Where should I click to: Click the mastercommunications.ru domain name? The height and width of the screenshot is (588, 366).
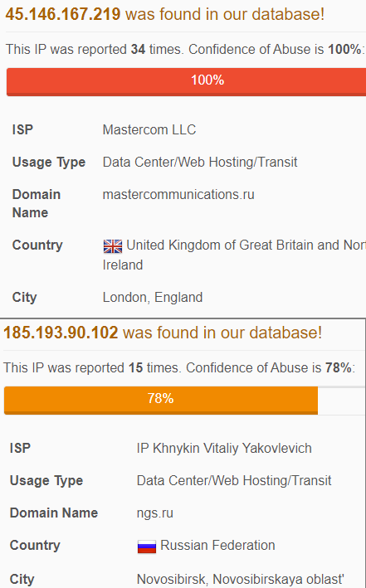(178, 194)
